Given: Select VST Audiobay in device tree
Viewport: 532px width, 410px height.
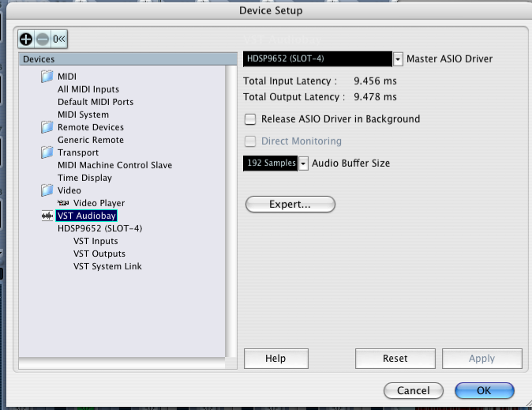Looking at the screenshot, I should (87, 216).
